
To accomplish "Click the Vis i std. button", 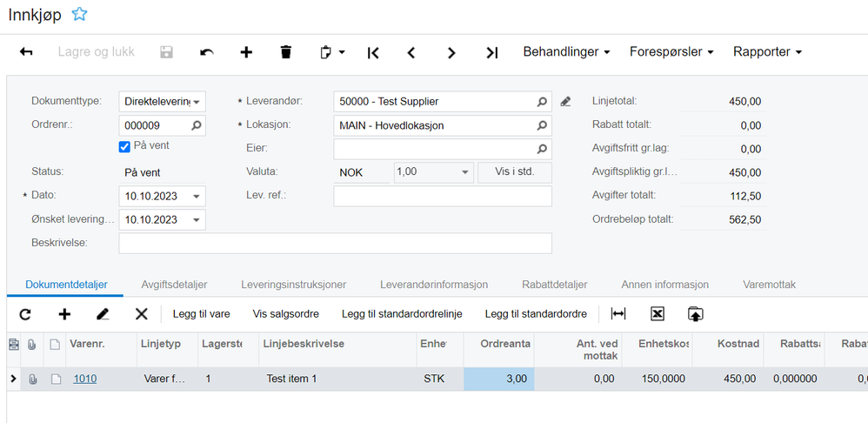I will point(515,172).
